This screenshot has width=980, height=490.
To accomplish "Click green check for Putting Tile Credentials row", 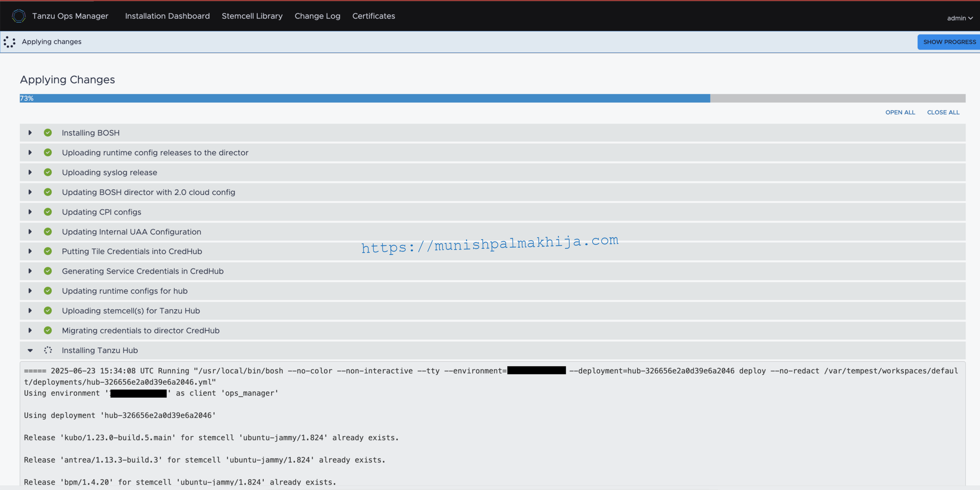I will pyautogui.click(x=48, y=251).
